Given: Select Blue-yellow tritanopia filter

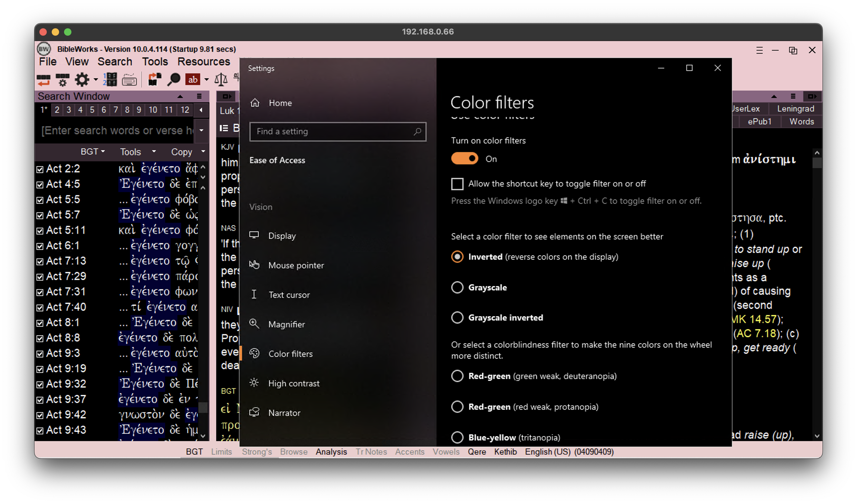Looking at the screenshot, I should click(457, 437).
